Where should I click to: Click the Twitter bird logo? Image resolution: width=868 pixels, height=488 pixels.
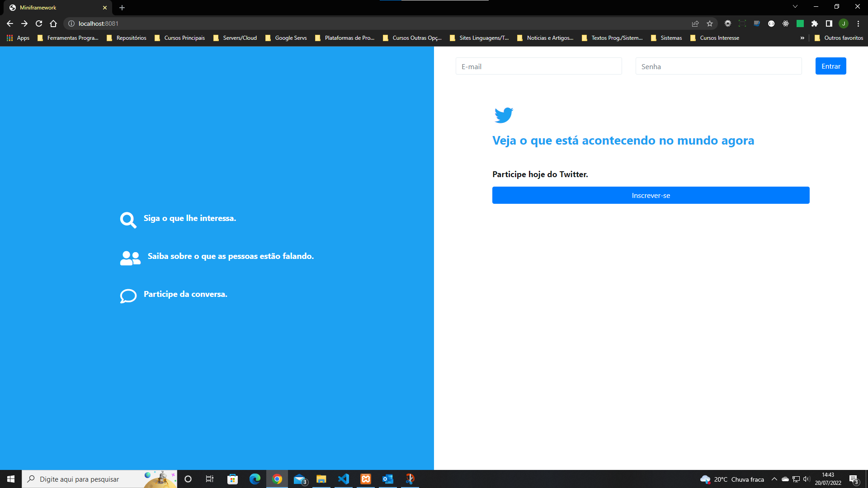[x=504, y=115]
